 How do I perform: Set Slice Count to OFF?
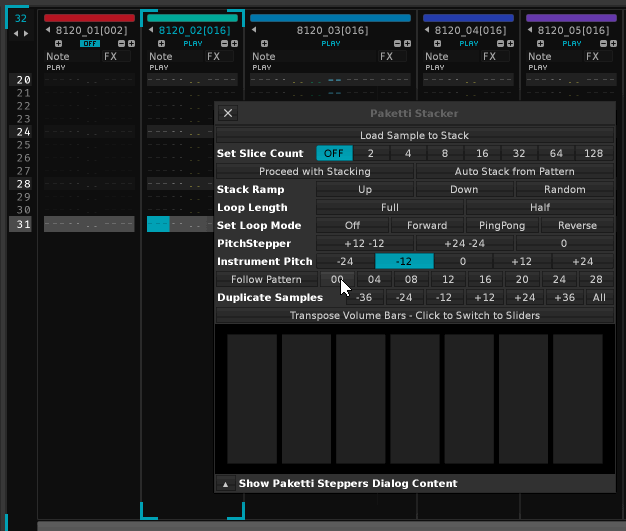(334, 154)
